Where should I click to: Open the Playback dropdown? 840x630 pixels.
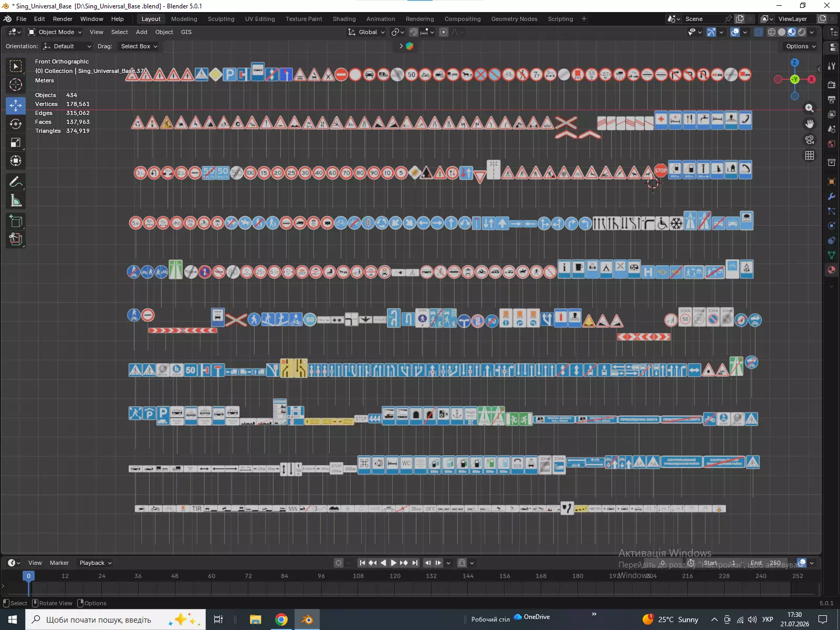(95, 563)
